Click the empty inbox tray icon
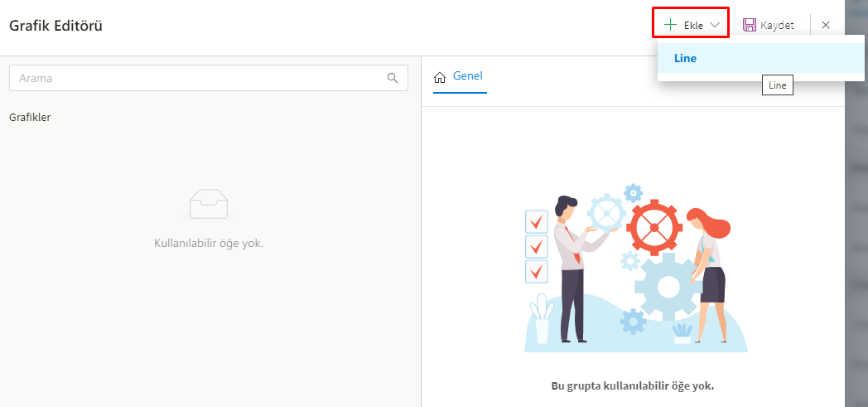 208,205
